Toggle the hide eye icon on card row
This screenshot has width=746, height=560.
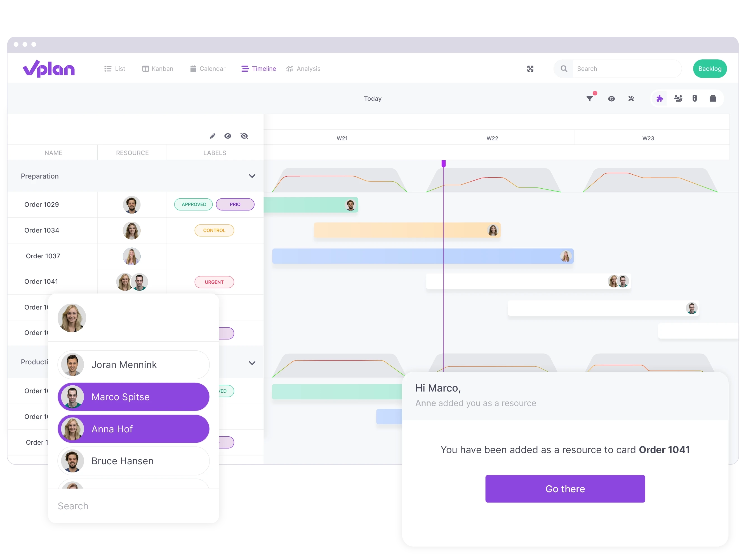point(244,136)
